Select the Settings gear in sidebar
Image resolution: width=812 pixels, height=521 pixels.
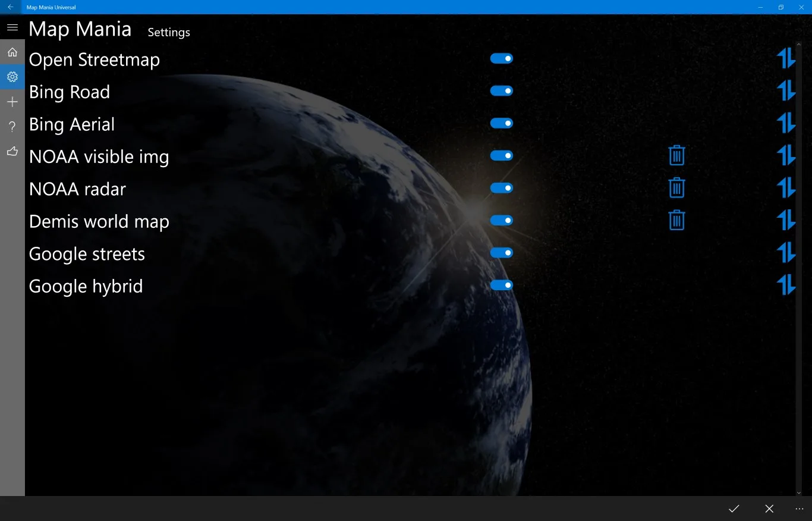coord(12,77)
